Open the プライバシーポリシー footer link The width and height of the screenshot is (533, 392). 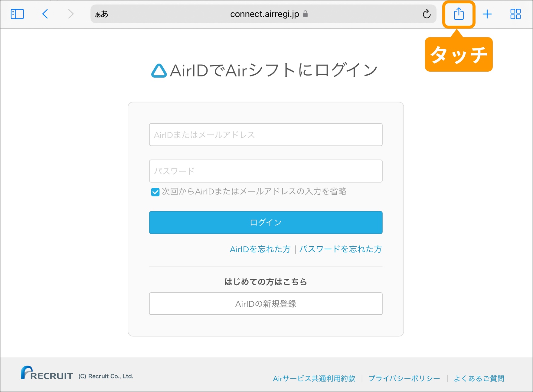[x=404, y=378]
